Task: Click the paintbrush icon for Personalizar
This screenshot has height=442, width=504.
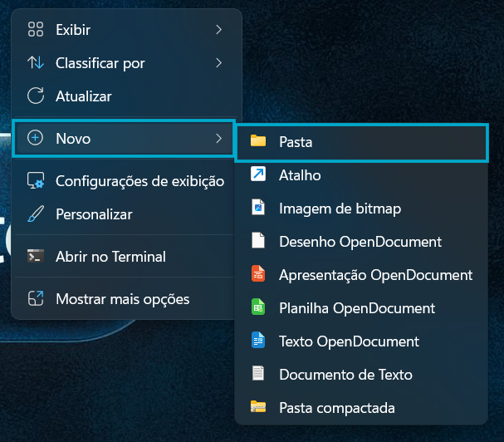Action: [x=36, y=214]
